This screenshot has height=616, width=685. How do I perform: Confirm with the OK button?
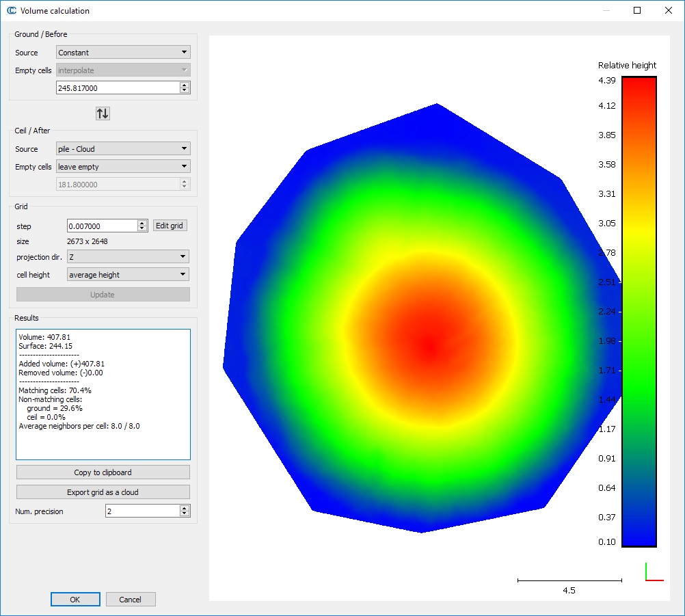[x=75, y=600]
